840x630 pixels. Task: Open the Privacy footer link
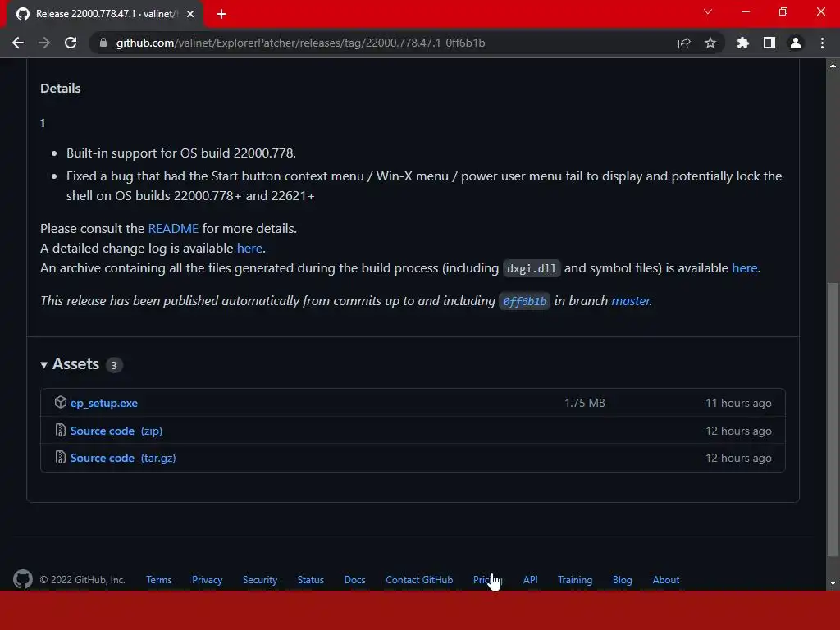pyautogui.click(x=208, y=580)
